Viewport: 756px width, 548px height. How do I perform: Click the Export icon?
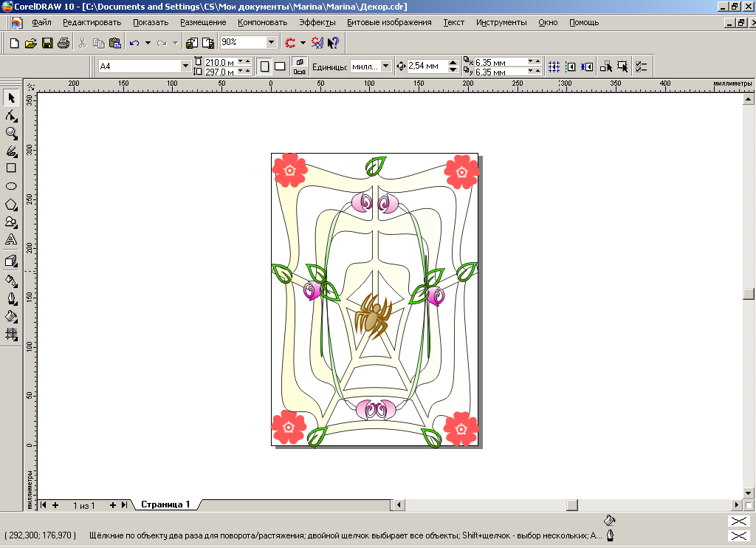click(208, 43)
